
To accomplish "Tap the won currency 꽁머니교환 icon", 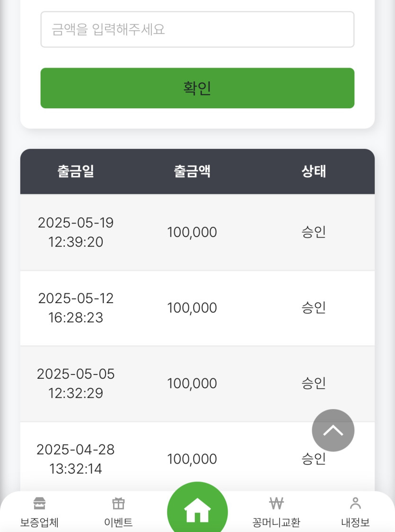I will point(276,503).
